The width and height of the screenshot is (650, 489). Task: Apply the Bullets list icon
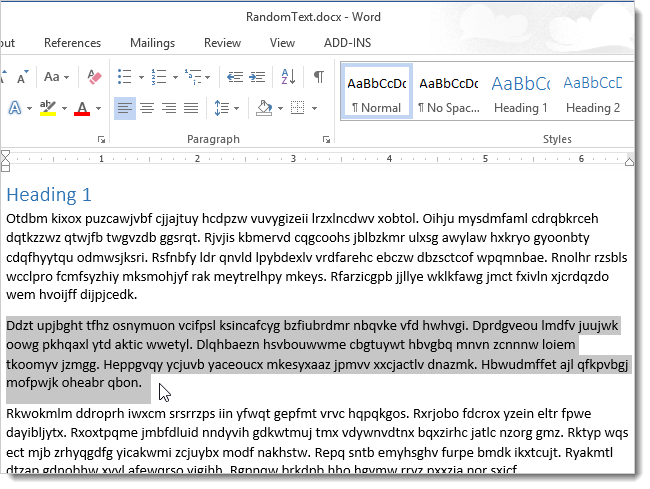pyautogui.click(x=125, y=77)
